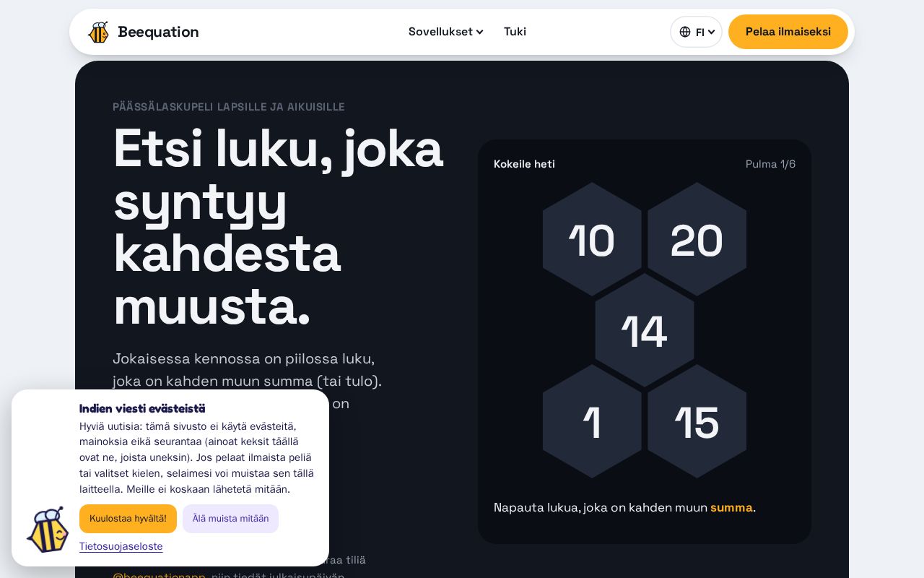The image size is (924, 578).
Task: Click the Pulma 1/6 counter text
Action: pyautogui.click(x=770, y=164)
